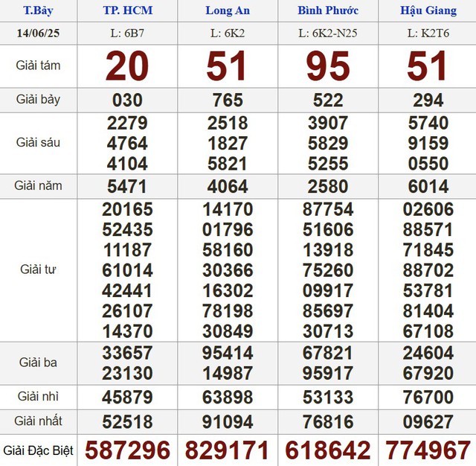
Task: Click the TP. HCM province header link
Action: point(126,10)
